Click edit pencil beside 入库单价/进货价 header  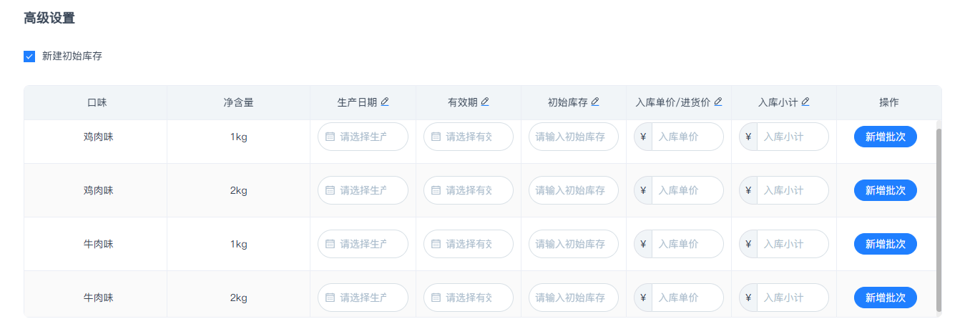click(x=718, y=102)
